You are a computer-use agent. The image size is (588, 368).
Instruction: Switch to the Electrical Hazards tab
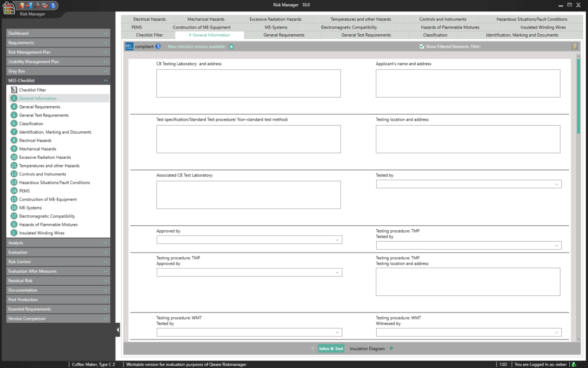point(149,19)
